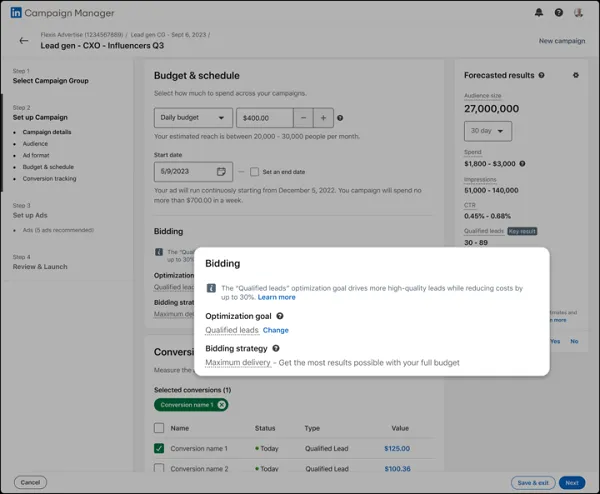Click the New campaign link
Viewport: 600px width, 494px height.
(562, 41)
